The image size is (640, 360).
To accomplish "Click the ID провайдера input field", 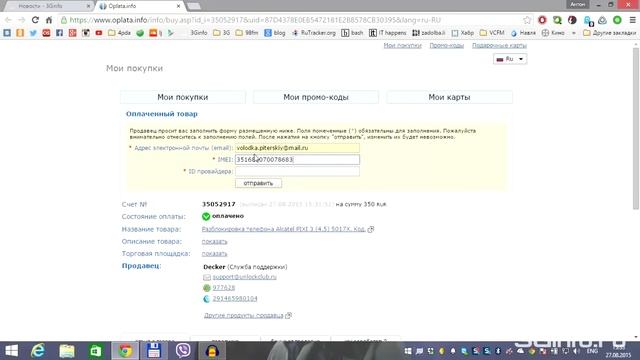I will pyautogui.click(x=297, y=171).
